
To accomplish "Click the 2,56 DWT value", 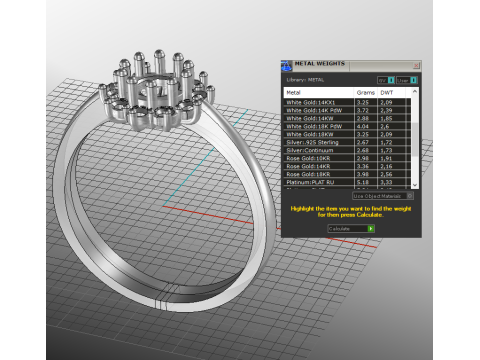I will pos(386,174).
